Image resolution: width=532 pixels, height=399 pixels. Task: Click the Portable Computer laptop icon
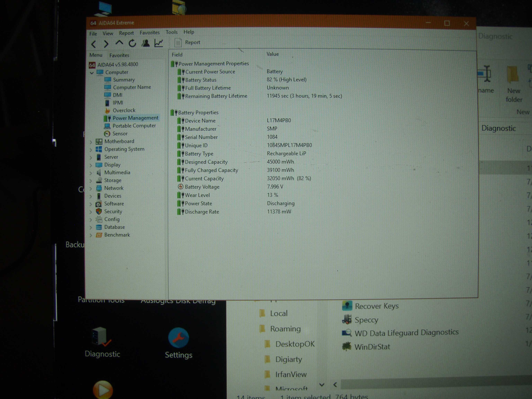click(x=107, y=126)
